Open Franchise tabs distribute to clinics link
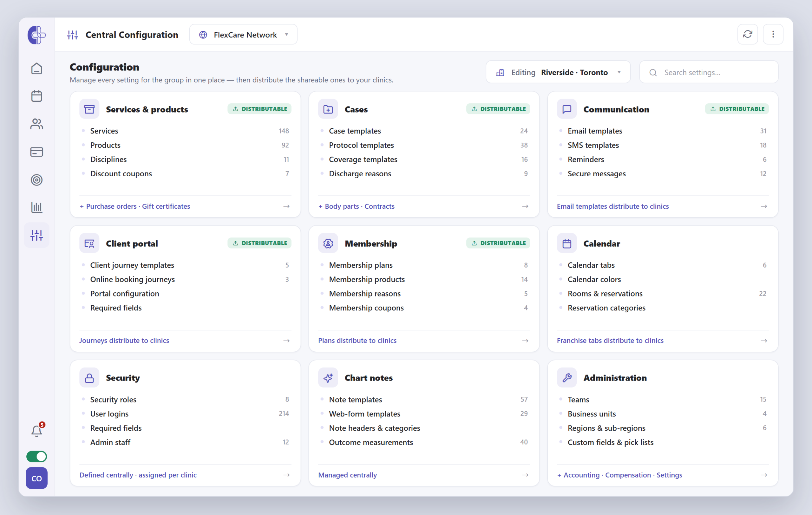This screenshot has height=515, width=812. [610, 340]
